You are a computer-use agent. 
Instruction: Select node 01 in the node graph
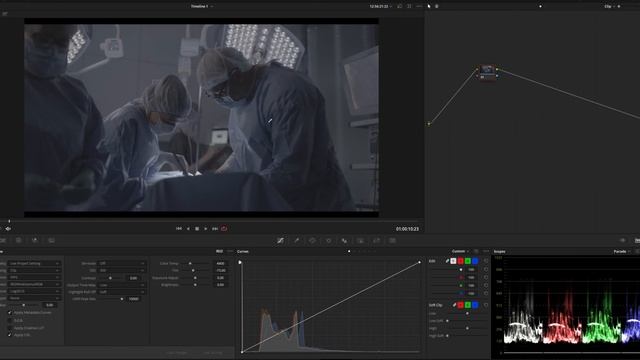tap(487, 72)
